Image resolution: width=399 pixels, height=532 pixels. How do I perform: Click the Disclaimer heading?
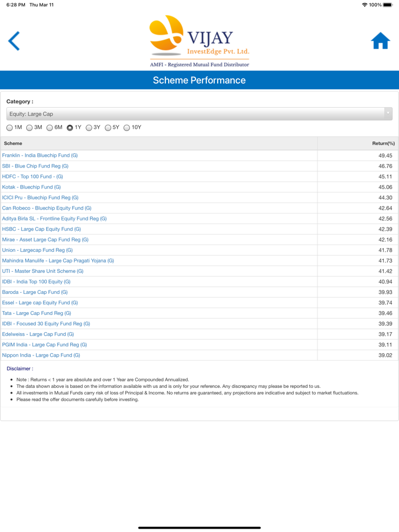(20, 369)
